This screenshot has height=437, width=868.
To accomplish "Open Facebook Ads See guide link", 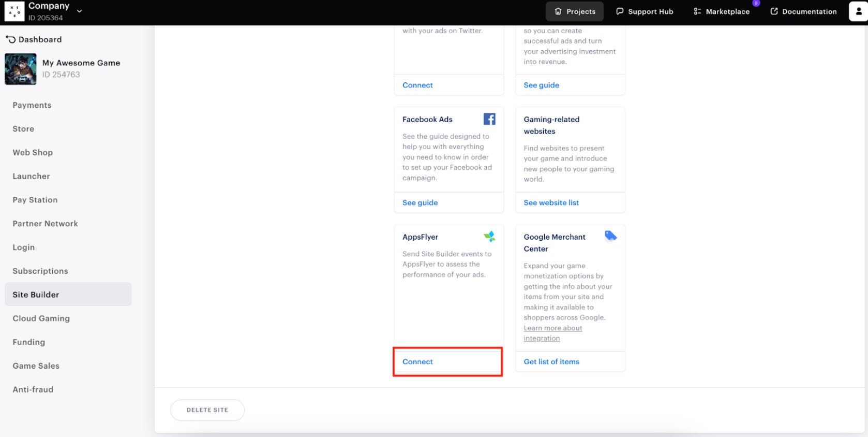I will (420, 202).
